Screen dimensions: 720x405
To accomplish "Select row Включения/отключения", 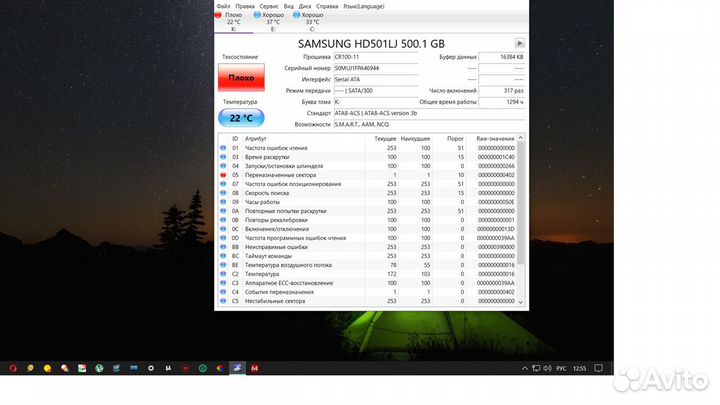I will click(368, 229).
